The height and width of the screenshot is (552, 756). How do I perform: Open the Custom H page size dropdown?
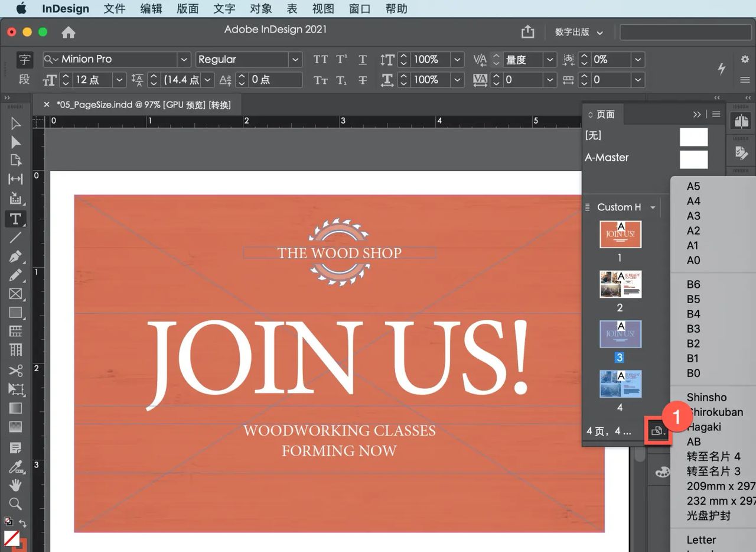[653, 207]
